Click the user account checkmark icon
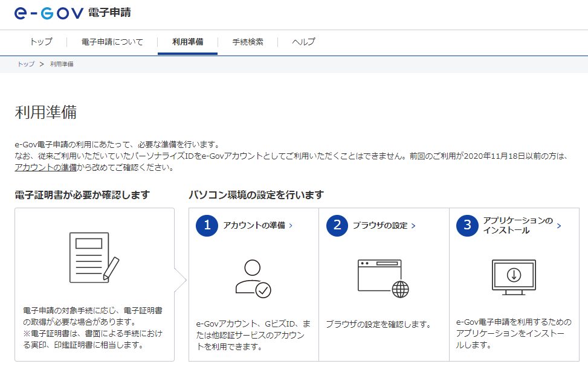The width and height of the screenshot is (588, 367). click(x=253, y=279)
